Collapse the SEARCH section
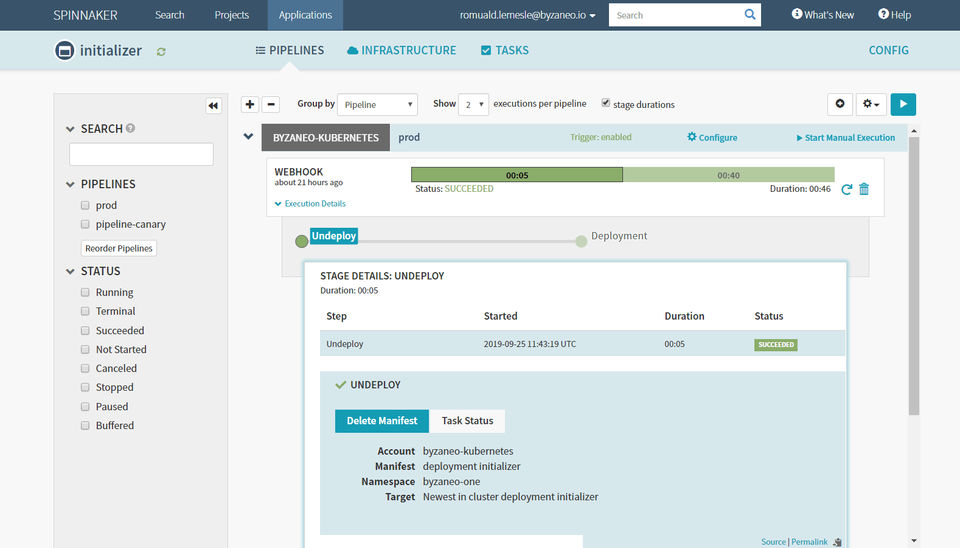The image size is (960, 548). tap(70, 129)
